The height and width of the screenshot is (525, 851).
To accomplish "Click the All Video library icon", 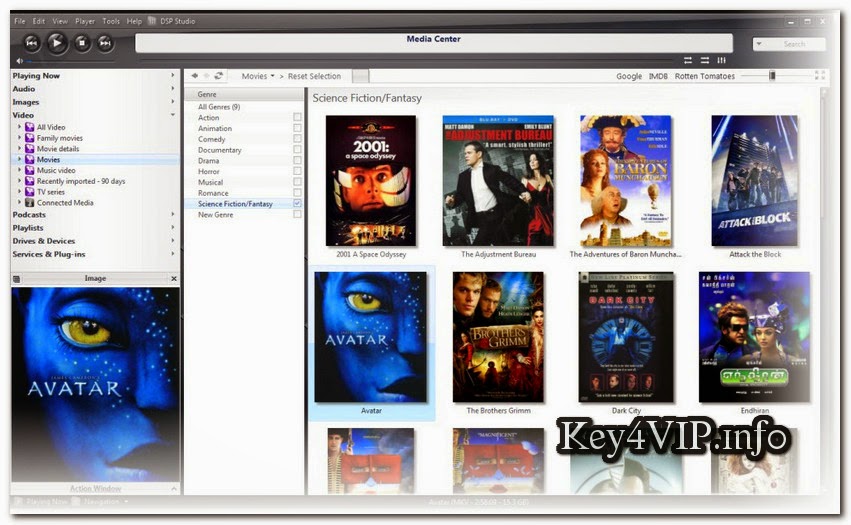I will tap(30, 127).
